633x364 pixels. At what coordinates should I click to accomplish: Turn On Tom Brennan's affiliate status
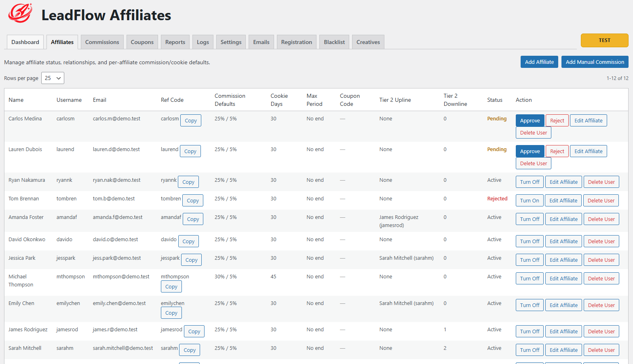pos(530,200)
